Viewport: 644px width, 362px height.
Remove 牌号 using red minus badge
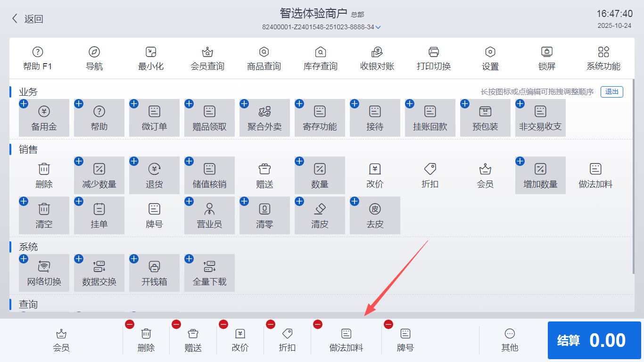(x=388, y=324)
